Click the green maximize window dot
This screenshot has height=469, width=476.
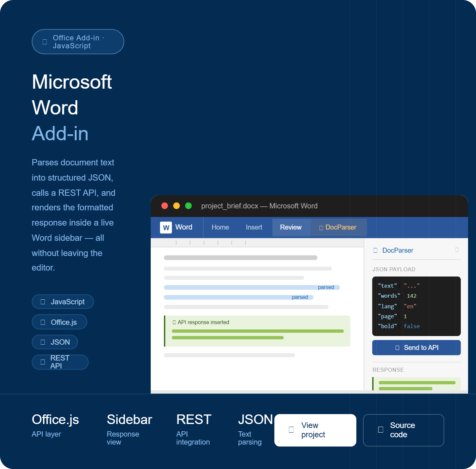(188, 206)
